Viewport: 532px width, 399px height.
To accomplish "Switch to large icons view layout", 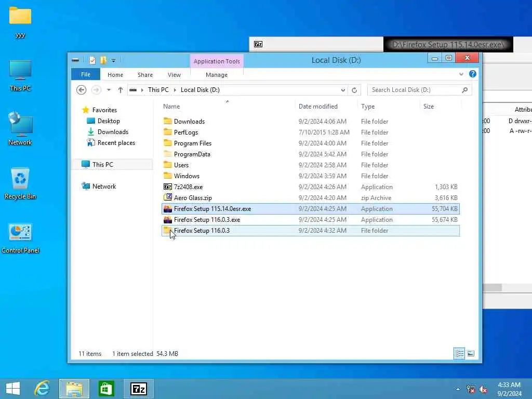I will coord(470,353).
